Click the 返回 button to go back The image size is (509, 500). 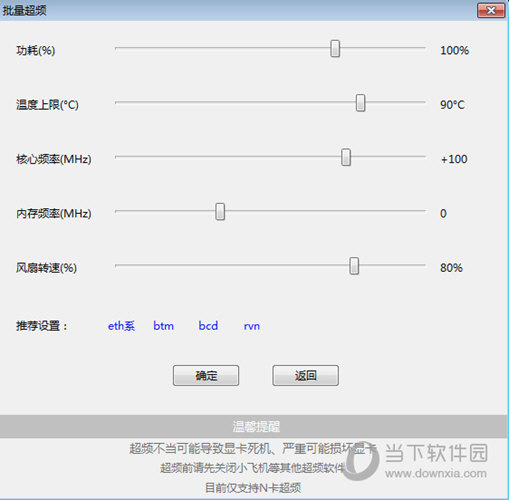pos(306,376)
